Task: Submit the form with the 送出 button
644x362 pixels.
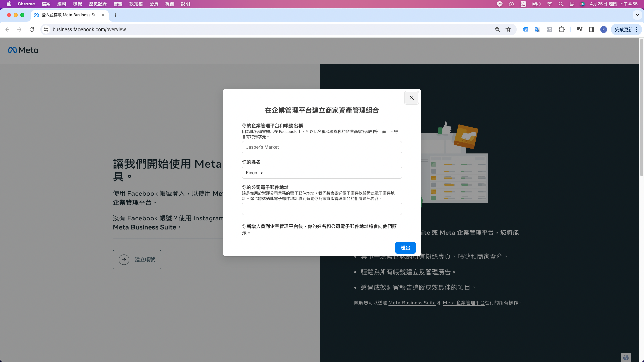Action: pos(405,248)
